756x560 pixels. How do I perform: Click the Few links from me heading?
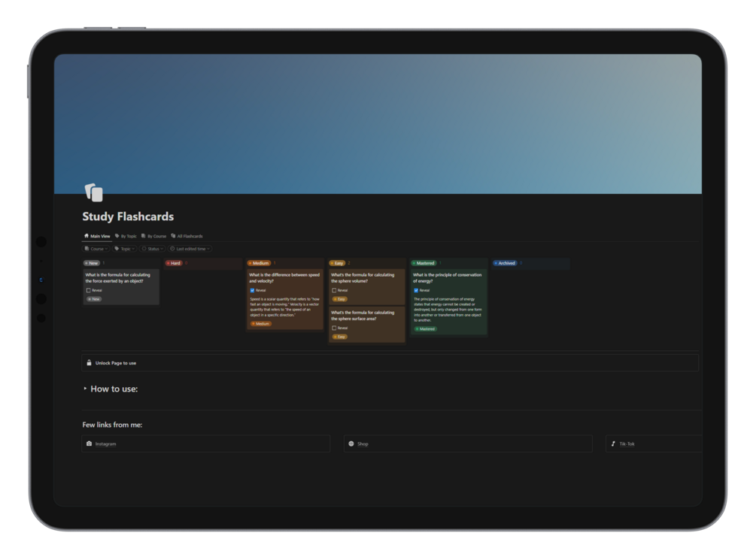click(112, 425)
